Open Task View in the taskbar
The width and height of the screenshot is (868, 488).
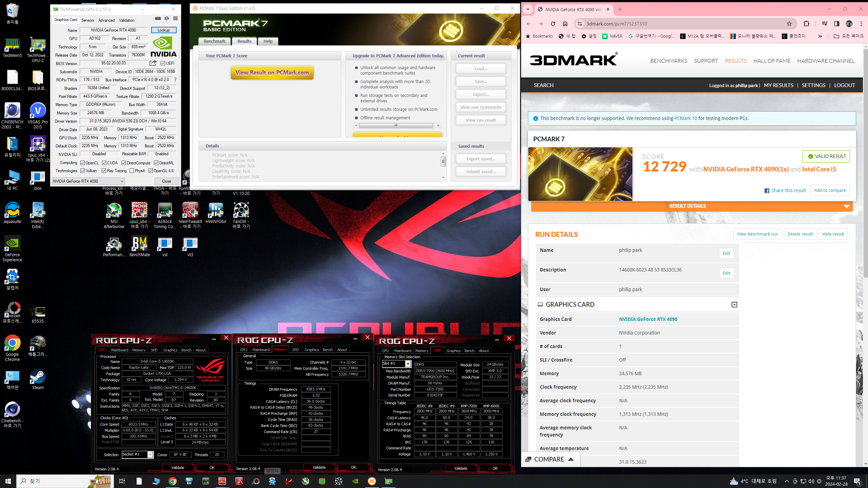pos(122,481)
